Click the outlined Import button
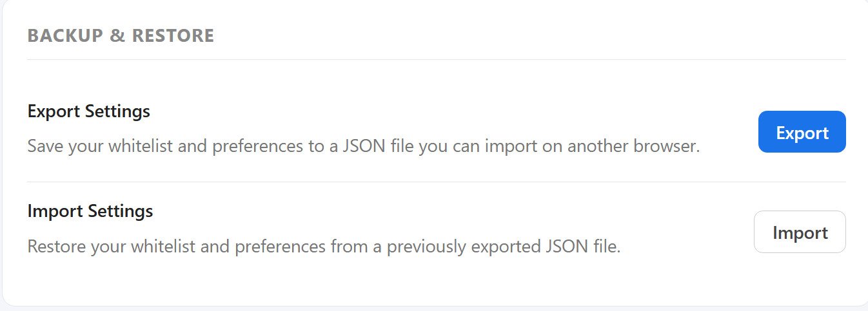The height and width of the screenshot is (311, 868). point(800,232)
